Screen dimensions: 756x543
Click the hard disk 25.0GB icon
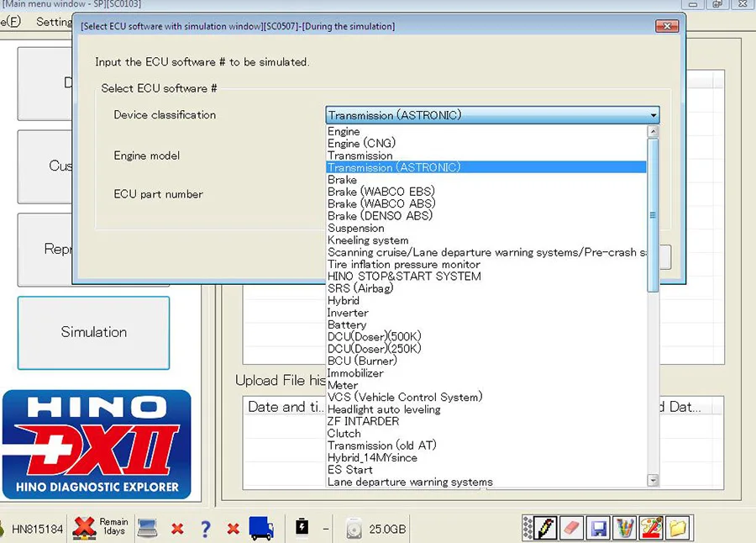(354, 529)
